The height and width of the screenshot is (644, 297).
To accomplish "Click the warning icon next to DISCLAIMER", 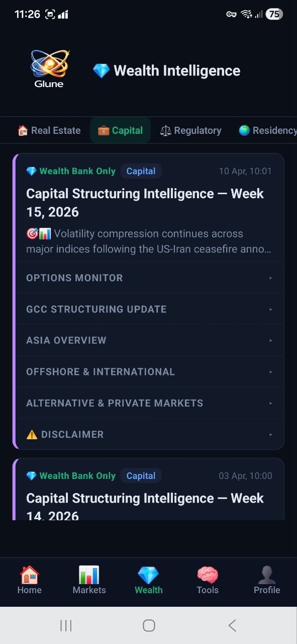I will tap(32, 434).
